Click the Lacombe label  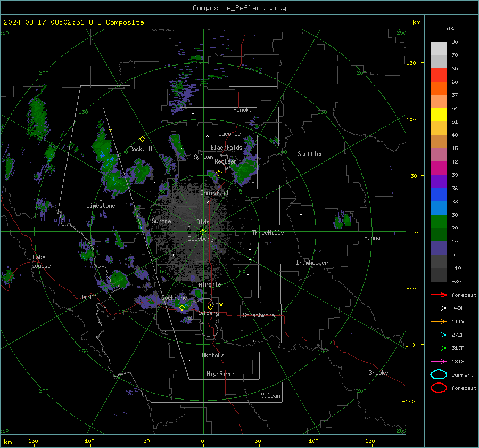[x=229, y=134]
